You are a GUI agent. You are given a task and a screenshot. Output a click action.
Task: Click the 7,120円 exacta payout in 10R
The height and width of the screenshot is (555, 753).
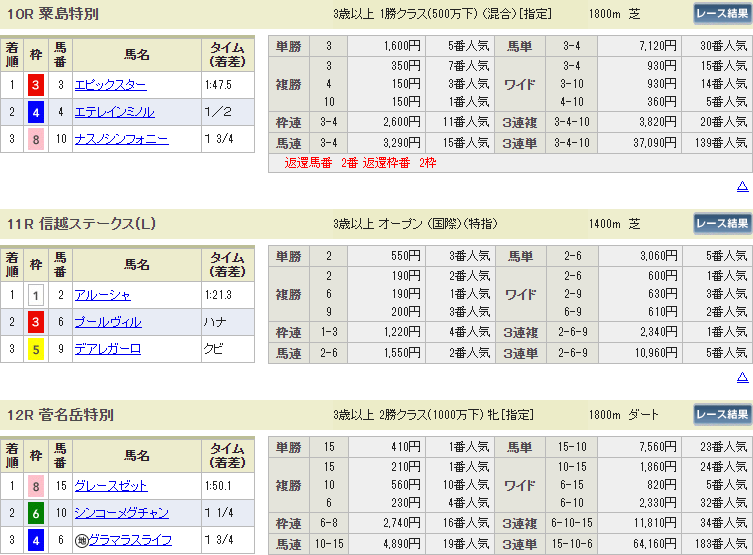pyautogui.click(x=657, y=46)
